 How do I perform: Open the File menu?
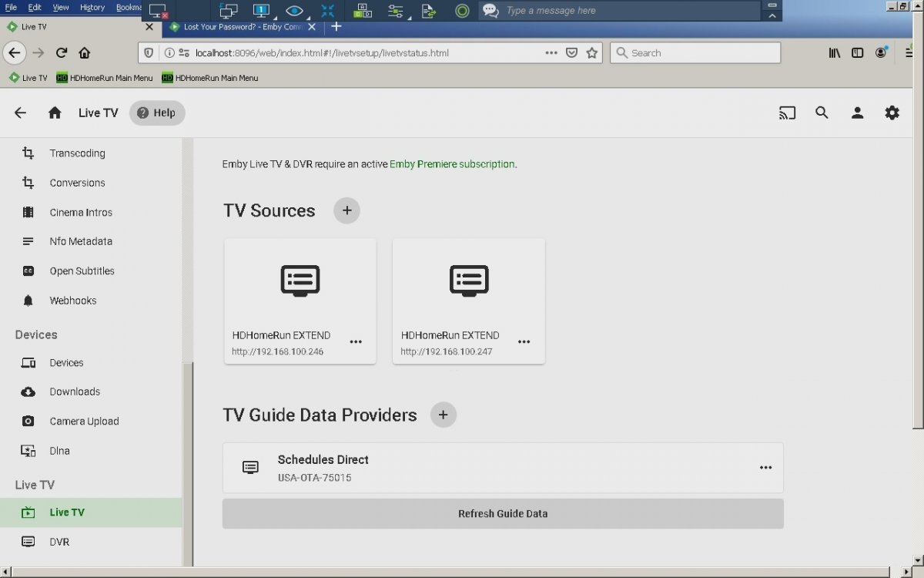coord(11,7)
